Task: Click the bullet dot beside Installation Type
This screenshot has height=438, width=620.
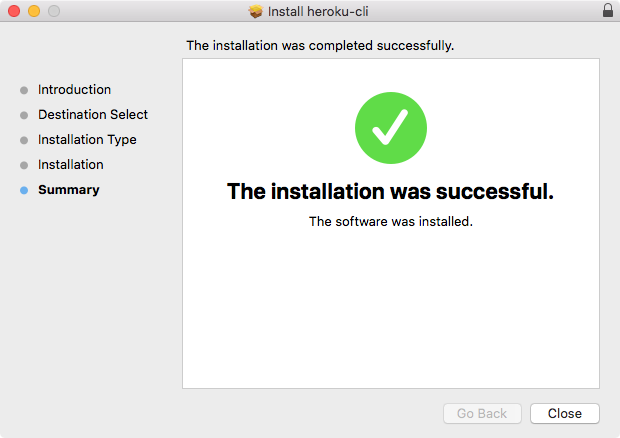Action: coord(24,140)
